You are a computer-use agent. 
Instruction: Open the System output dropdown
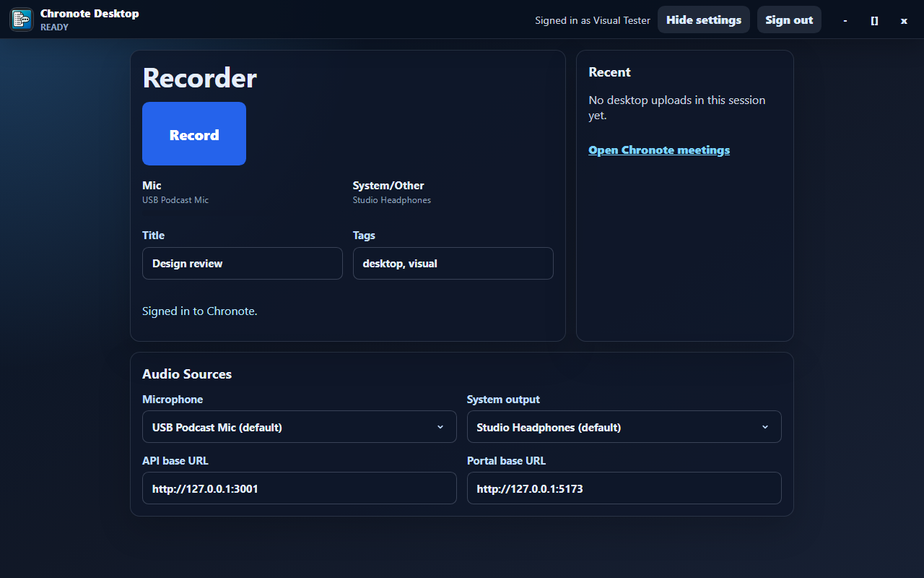624,427
